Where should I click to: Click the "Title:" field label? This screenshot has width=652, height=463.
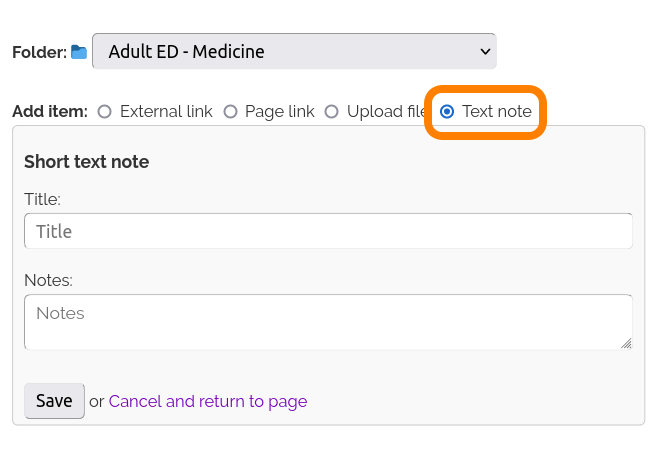[42, 199]
